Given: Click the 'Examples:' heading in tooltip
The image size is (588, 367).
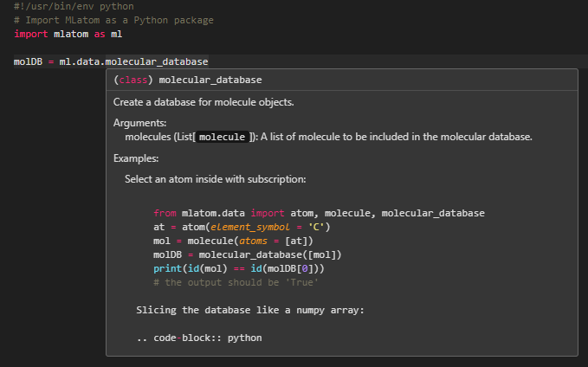Looking at the screenshot, I should pyautogui.click(x=136, y=158).
